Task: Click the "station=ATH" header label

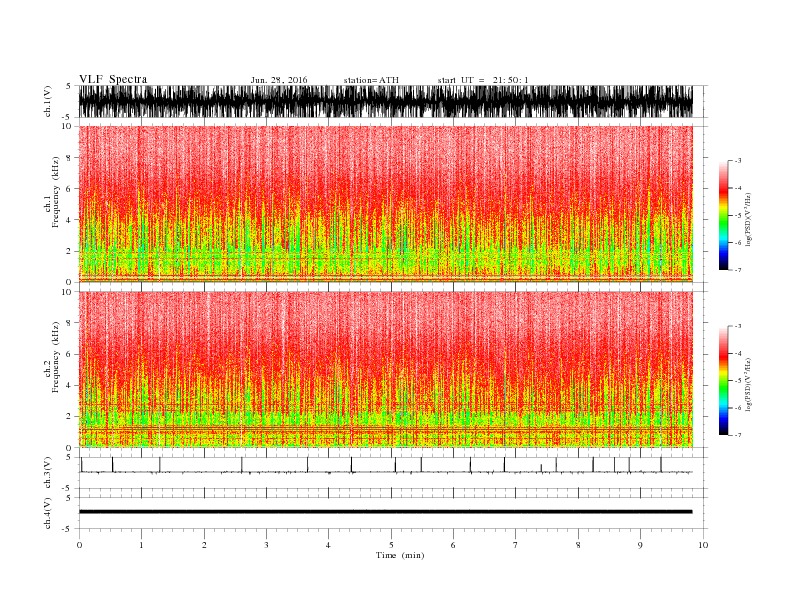Action: (x=371, y=80)
